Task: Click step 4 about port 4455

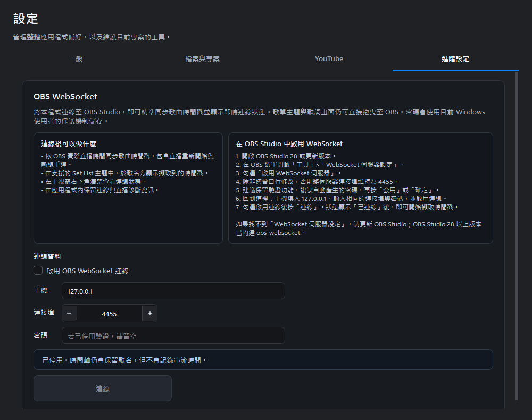Action: 317,182
